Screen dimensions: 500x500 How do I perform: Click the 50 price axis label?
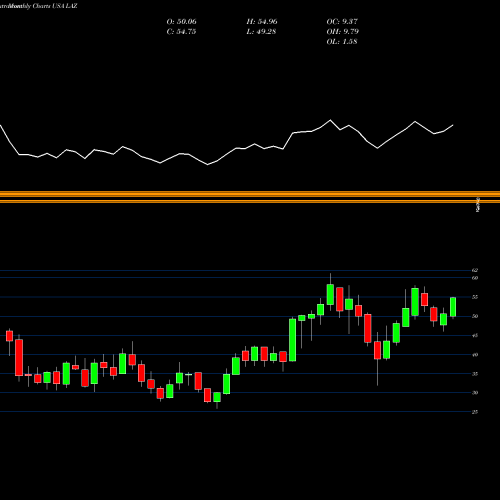[x=475, y=316]
